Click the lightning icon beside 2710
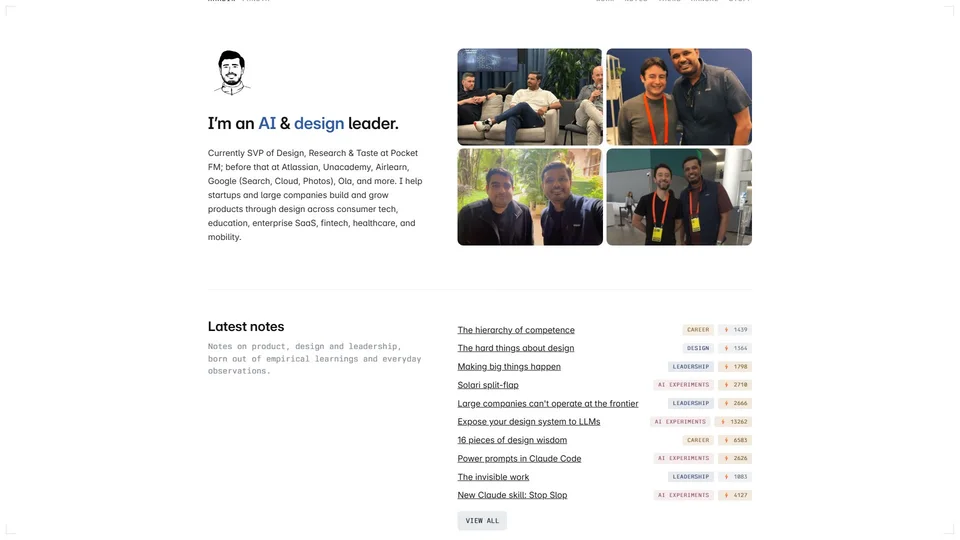This screenshot has width=960, height=540. coord(726,384)
